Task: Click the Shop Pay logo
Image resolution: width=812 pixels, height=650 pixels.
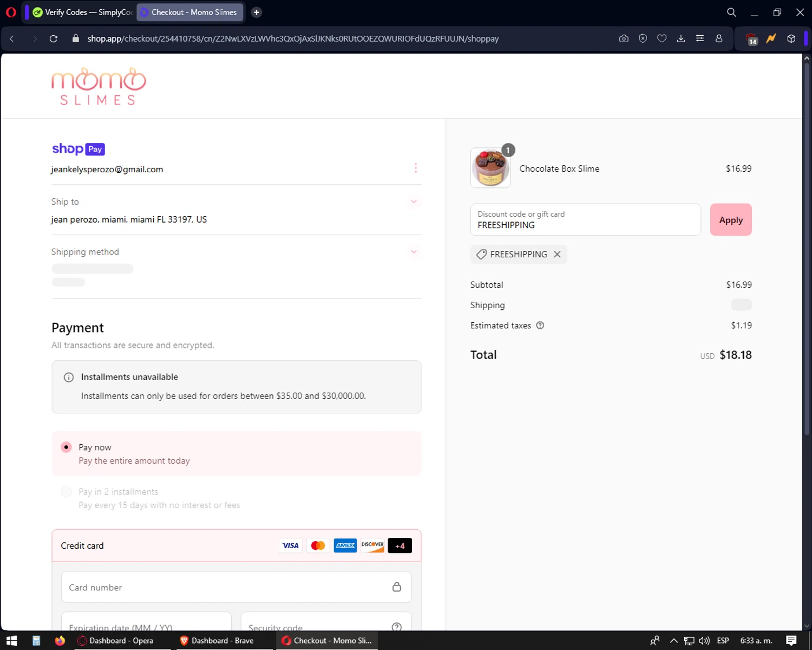Action: pyautogui.click(x=78, y=149)
